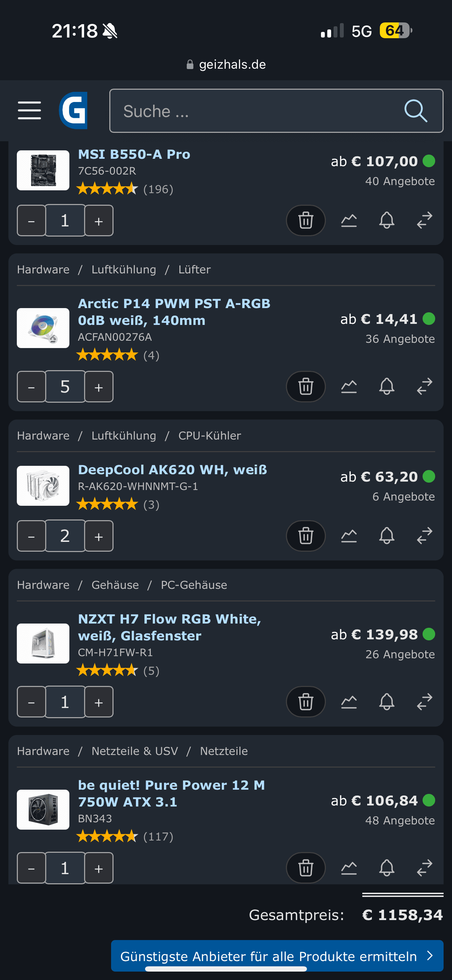The image size is (452, 980).
Task: Tap the Geizhals logo
Action: coord(73,110)
